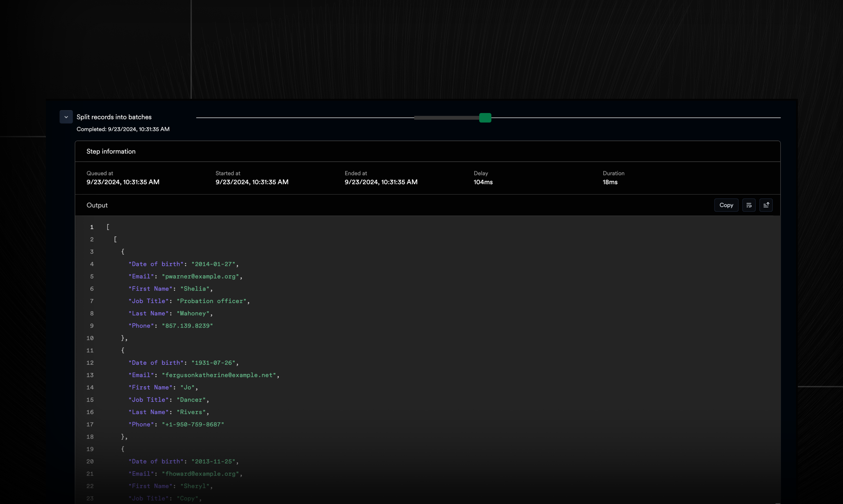Click the +1-950-759-8687 phone value
This screenshot has width=843, height=504.
tap(193, 424)
